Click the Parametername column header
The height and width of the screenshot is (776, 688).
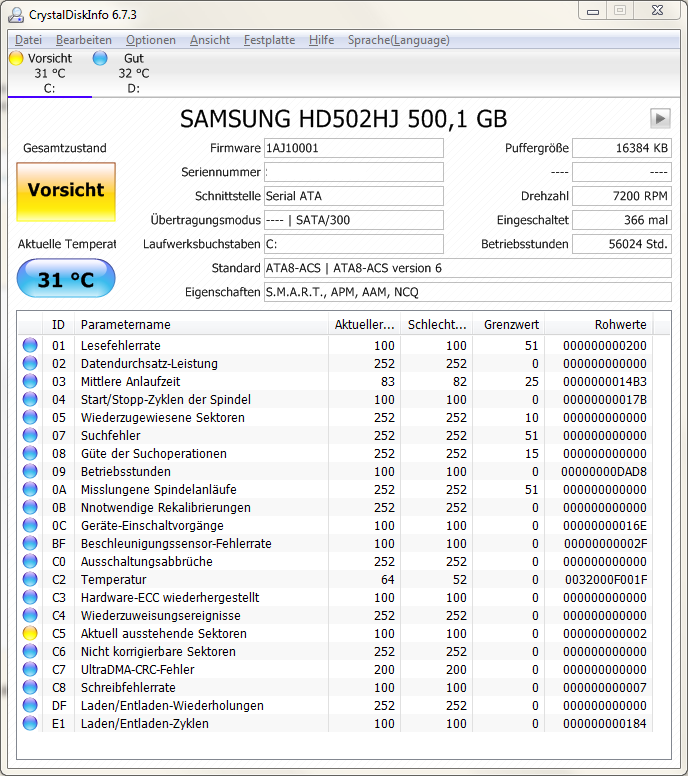pyautogui.click(x=201, y=325)
